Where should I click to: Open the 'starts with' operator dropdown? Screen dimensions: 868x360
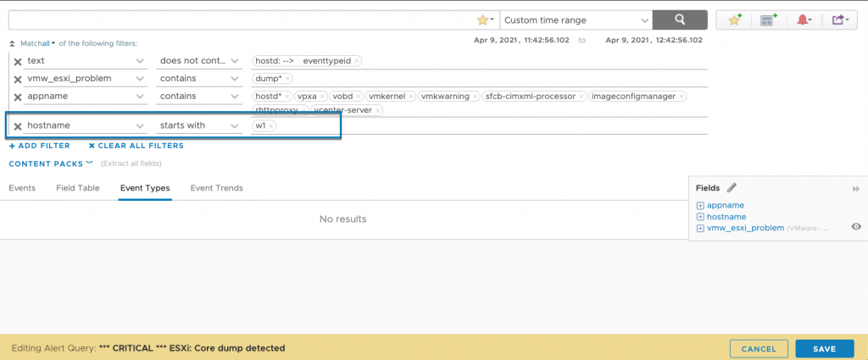[x=198, y=125]
